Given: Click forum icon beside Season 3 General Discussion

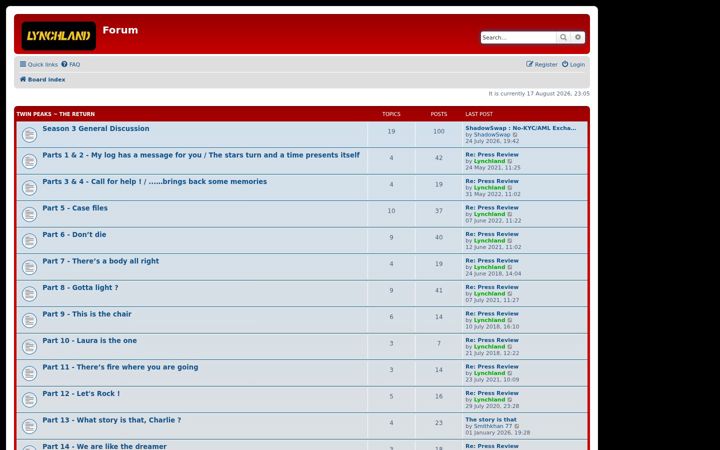Looking at the screenshot, I should point(29,135).
